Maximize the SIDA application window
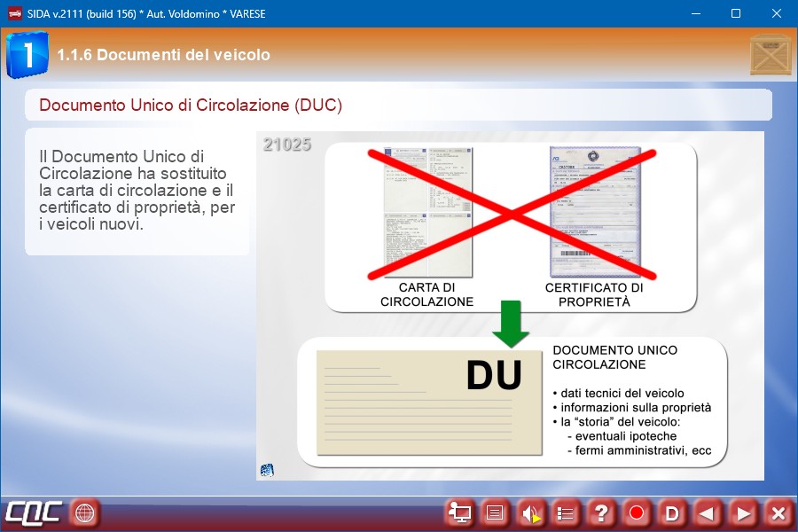 [735, 13]
